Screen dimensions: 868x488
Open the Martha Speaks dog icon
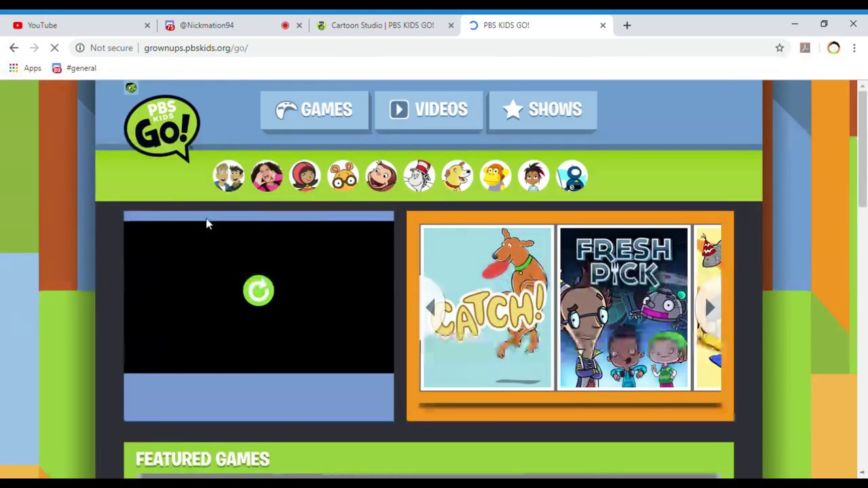point(457,176)
